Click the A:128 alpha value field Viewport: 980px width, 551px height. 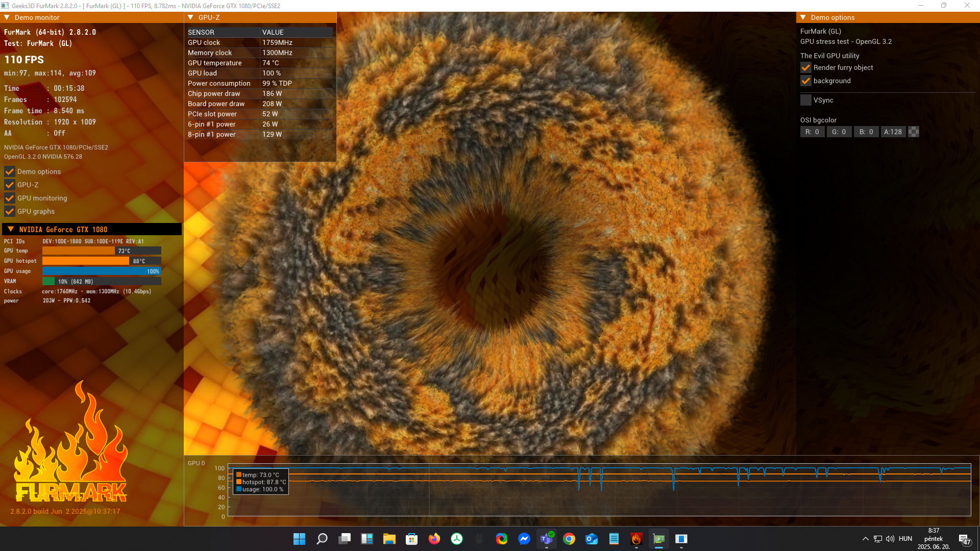893,132
